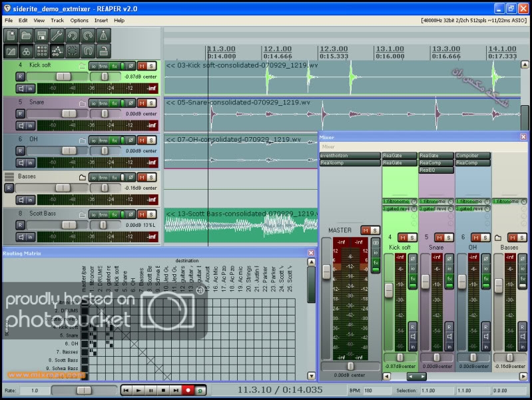Toggle Scott Bass track folder icon
Screen dimensions: 532x400
(x=82, y=214)
